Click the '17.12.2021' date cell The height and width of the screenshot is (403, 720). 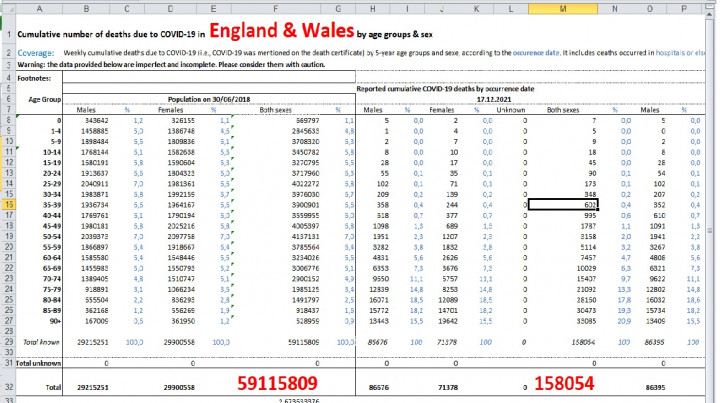coord(494,99)
